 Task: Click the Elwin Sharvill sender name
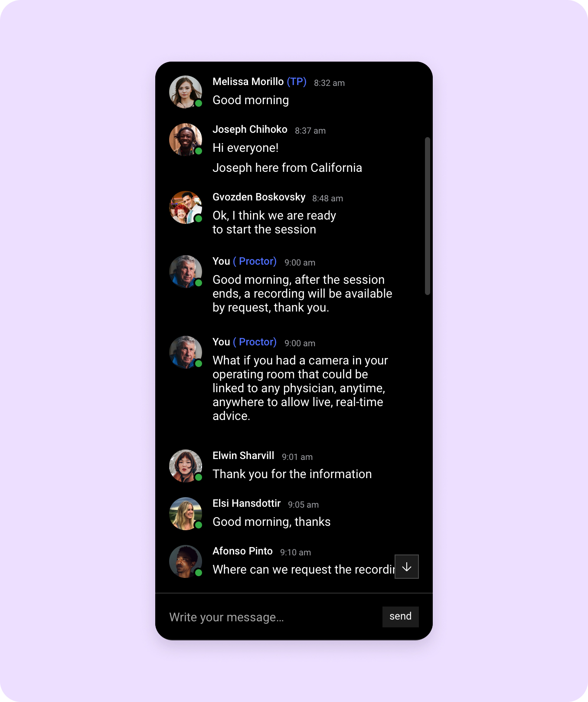[243, 456]
